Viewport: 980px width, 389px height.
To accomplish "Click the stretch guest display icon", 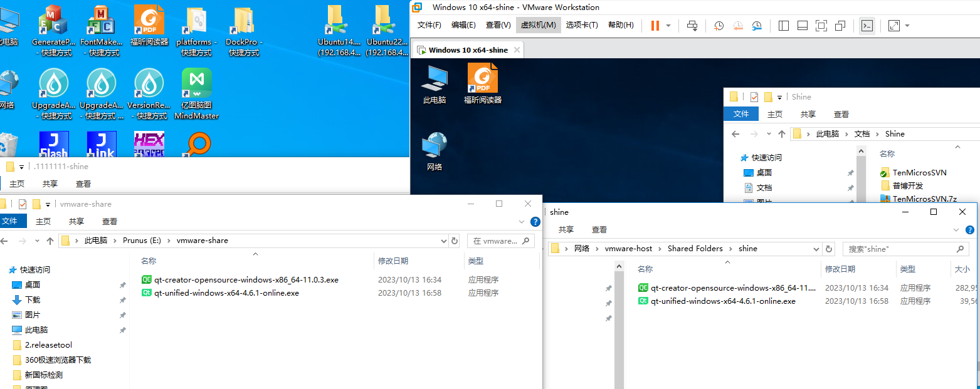I will pyautogui.click(x=894, y=26).
